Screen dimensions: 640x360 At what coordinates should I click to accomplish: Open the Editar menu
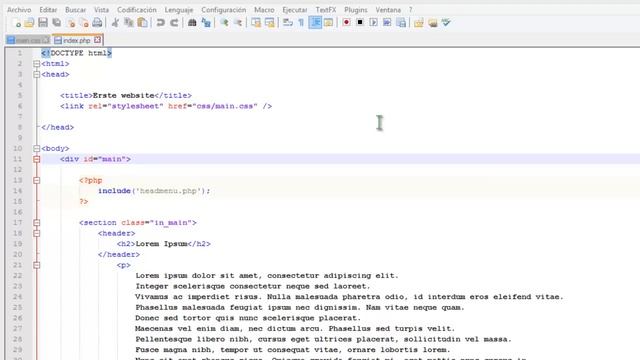coord(48,9)
